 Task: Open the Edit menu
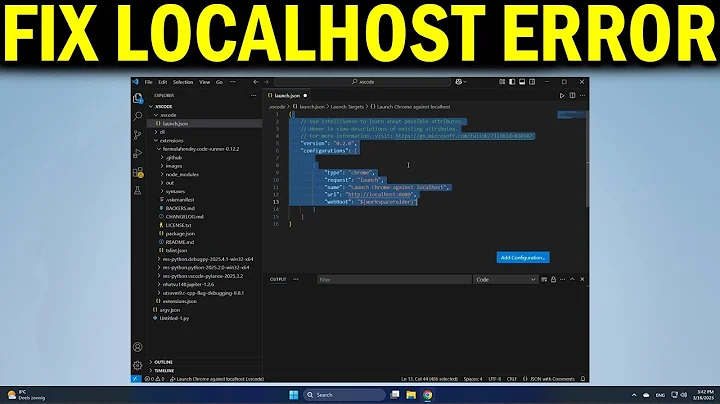tap(163, 82)
